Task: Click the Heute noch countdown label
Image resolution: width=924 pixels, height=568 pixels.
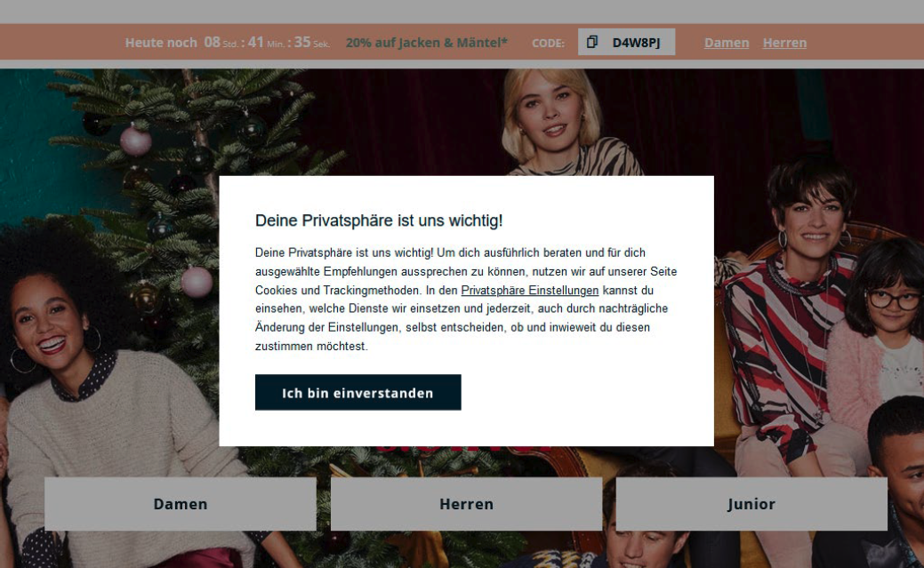Action: click(161, 43)
